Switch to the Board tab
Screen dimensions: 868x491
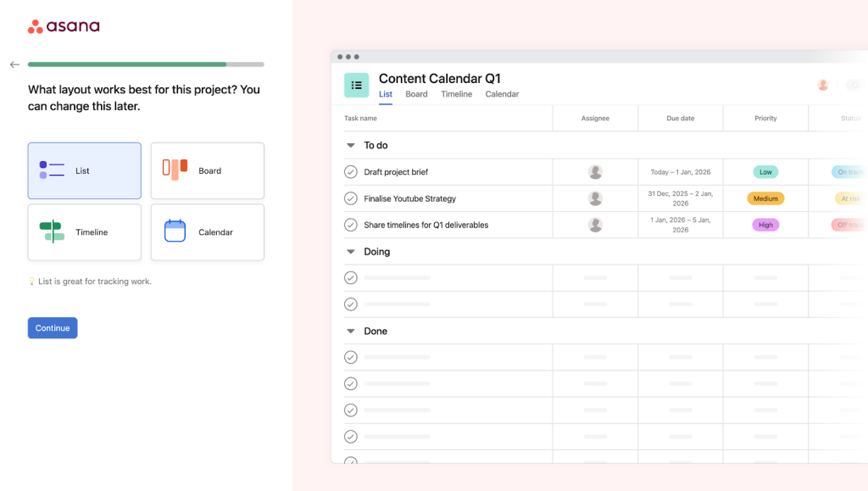coord(416,93)
